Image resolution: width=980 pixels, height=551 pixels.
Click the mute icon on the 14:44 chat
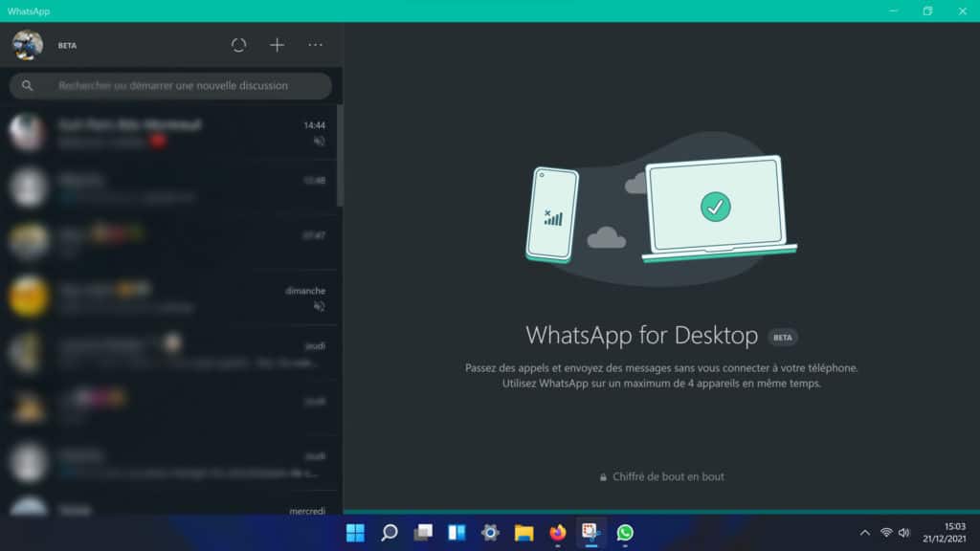320,142
